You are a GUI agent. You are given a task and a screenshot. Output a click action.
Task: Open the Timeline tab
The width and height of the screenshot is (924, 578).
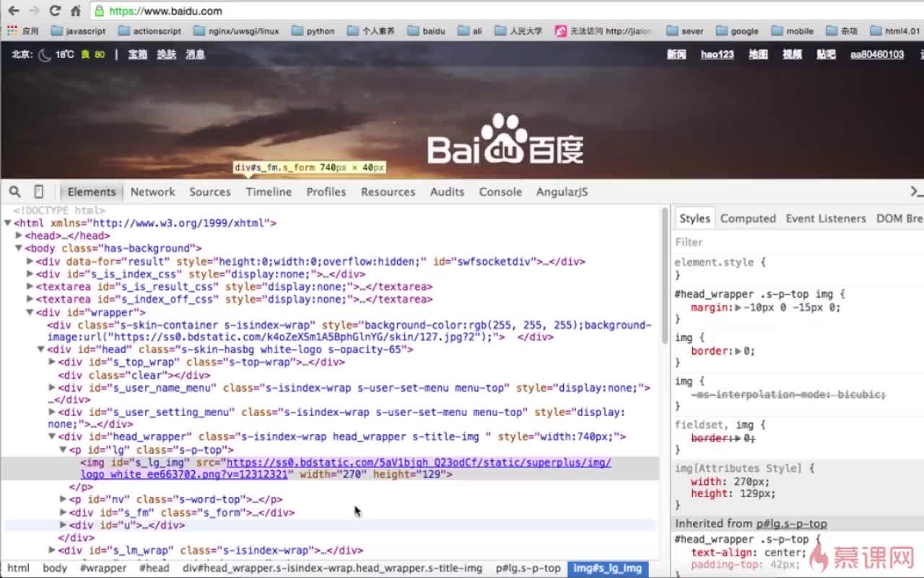pos(269,191)
